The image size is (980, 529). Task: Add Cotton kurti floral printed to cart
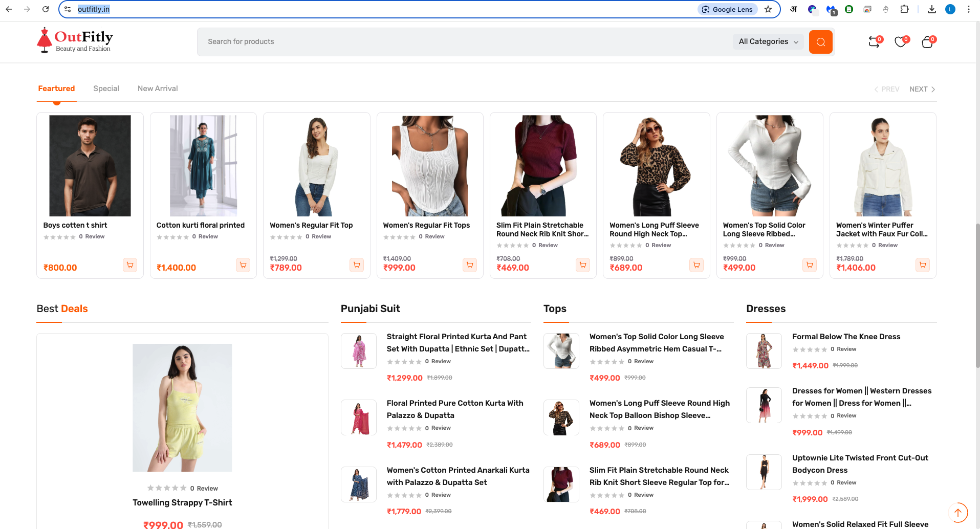243,265
